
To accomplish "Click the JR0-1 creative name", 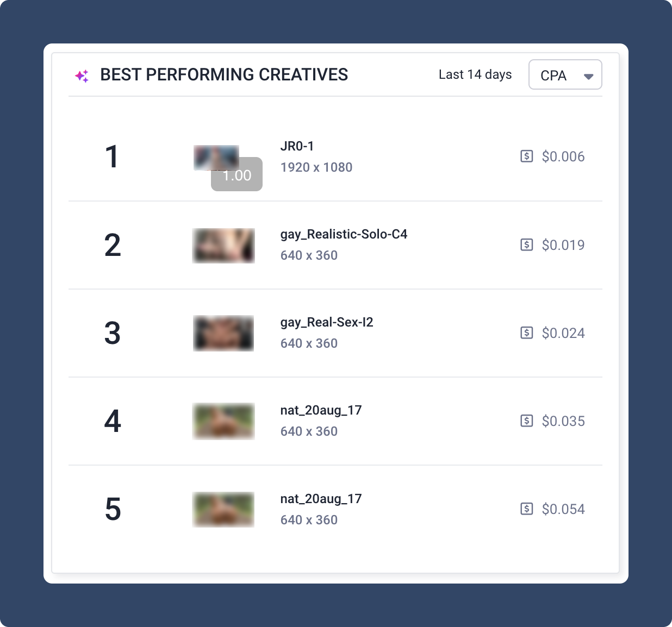I will [297, 146].
